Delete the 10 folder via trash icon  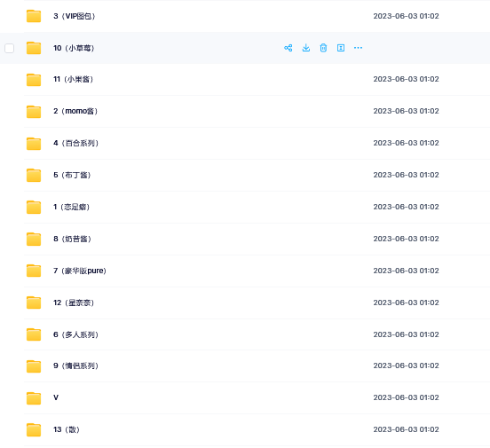323,48
